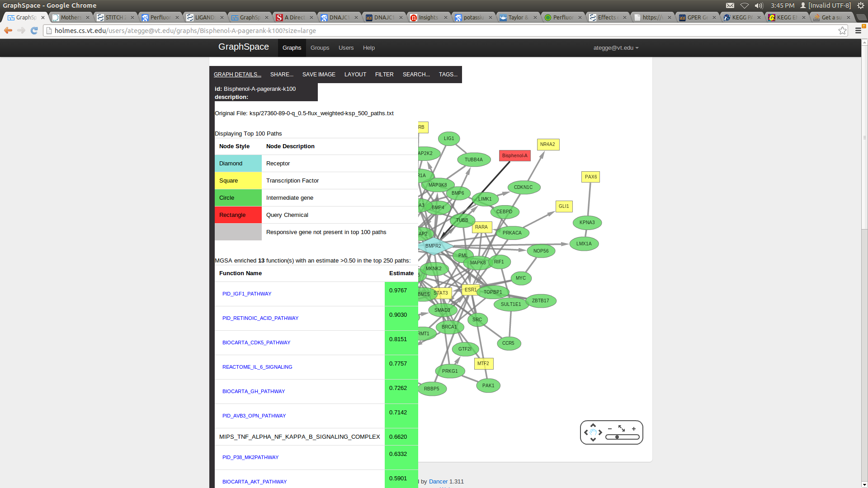Open the Graphs nav tab
868x488 pixels.
(292, 47)
